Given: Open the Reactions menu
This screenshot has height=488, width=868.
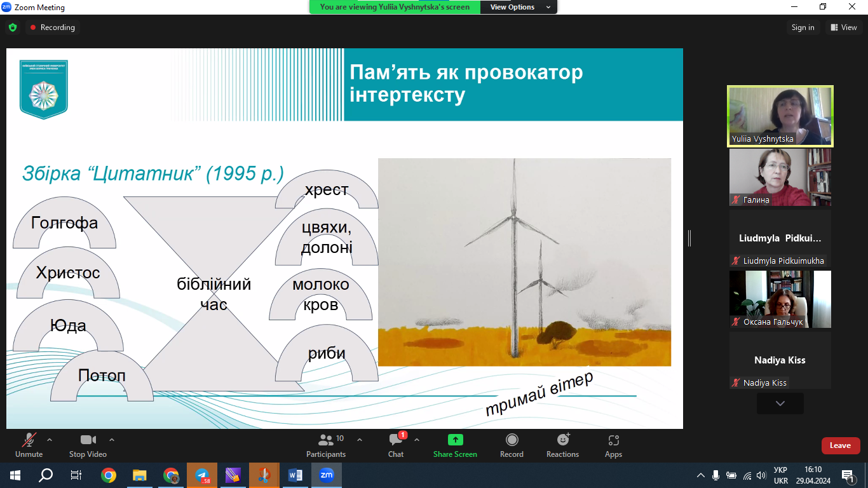Looking at the screenshot, I should (x=562, y=445).
